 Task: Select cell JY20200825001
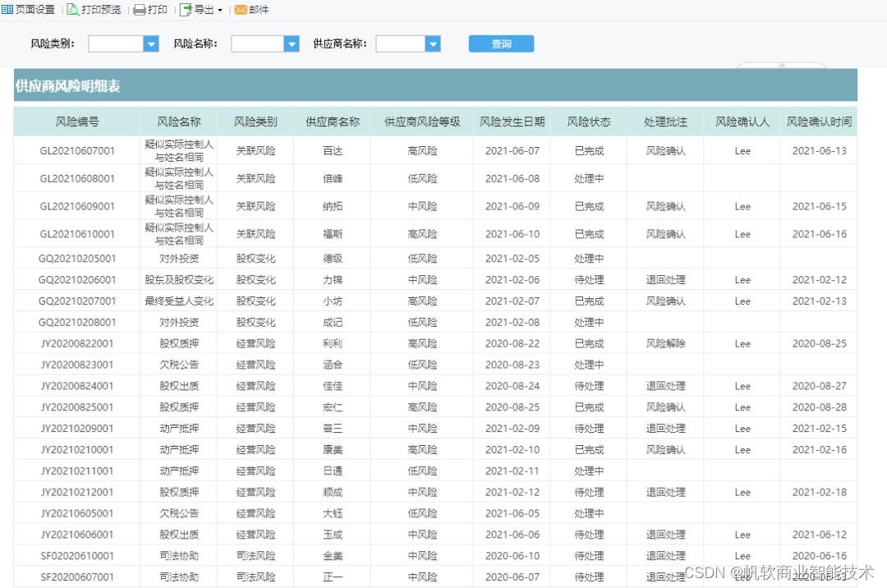point(77,407)
